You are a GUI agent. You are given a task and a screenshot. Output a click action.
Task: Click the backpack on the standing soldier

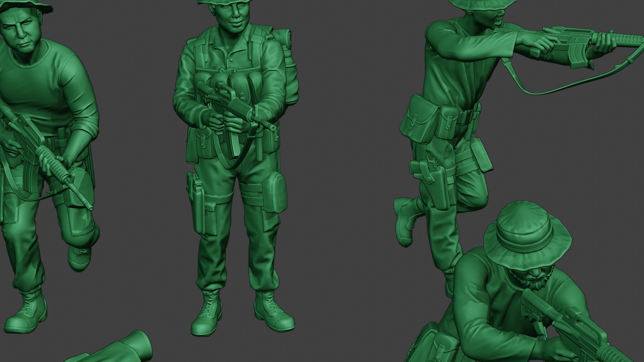point(290,64)
